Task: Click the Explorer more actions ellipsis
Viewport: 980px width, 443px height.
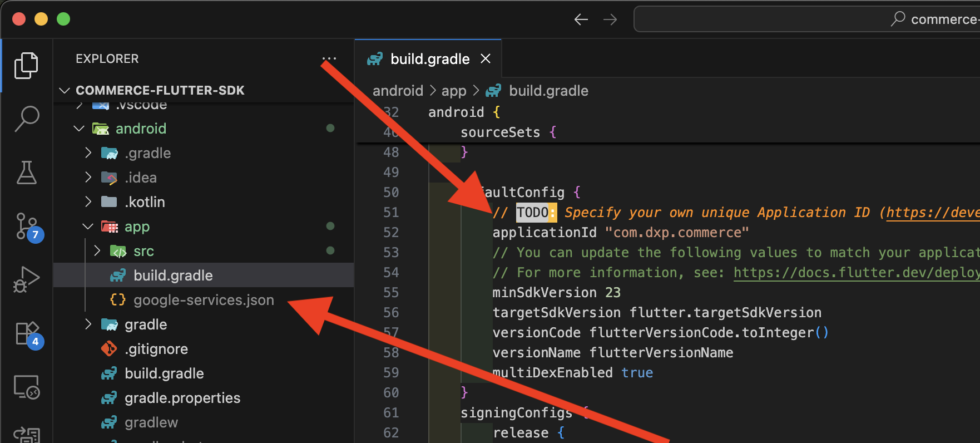Action: pos(329,58)
